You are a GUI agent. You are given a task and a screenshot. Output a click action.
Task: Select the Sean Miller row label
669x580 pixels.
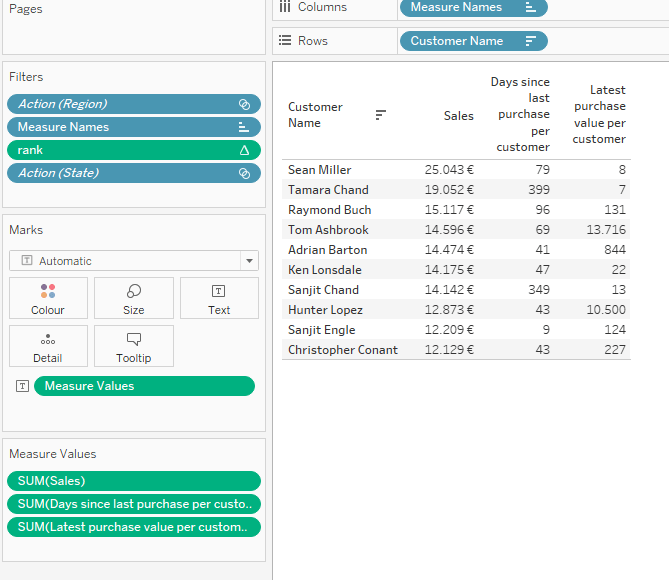(319, 170)
